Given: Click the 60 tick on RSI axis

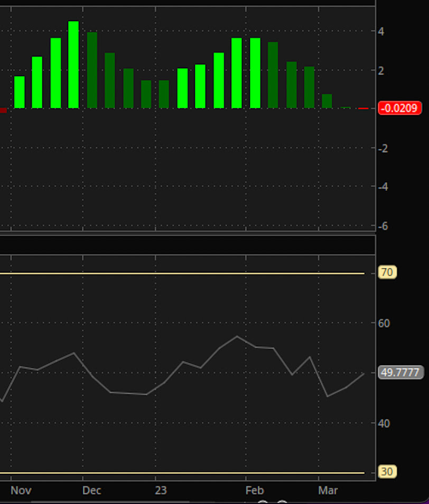Looking at the screenshot, I should click(x=384, y=323).
